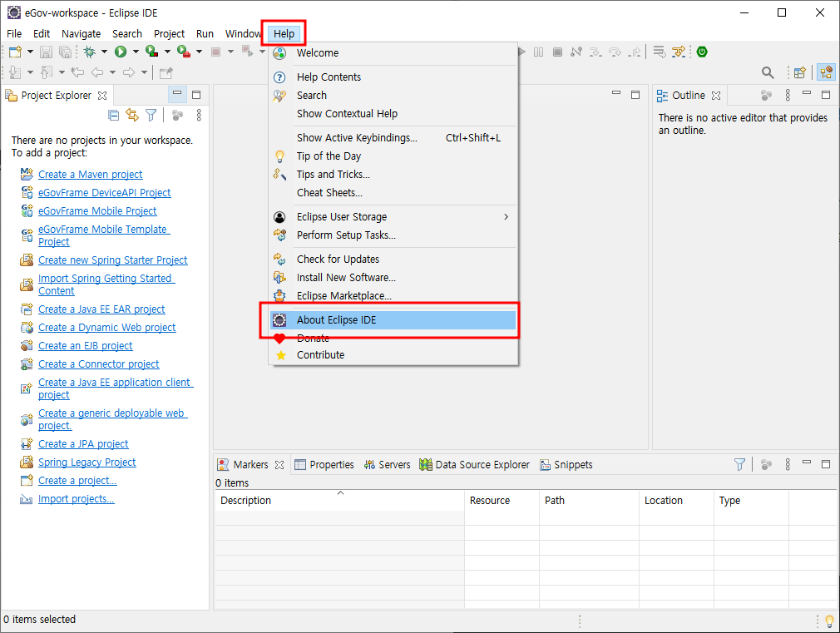This screenshot has height=633, width=840.
Task: Switch to the Servers tab
Action: (387, 465)
